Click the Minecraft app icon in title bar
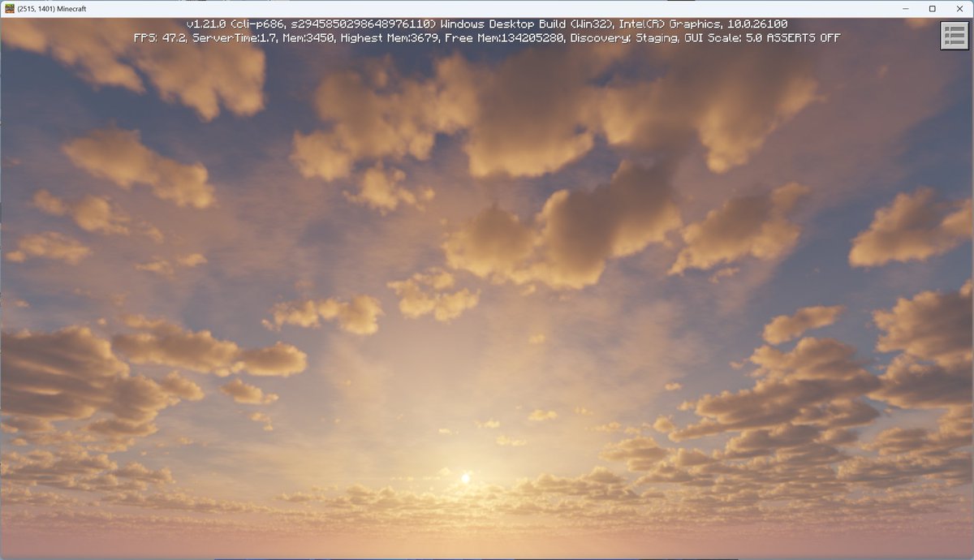The image size is (974, 560). pyautogui.click(x=9, y=7)
